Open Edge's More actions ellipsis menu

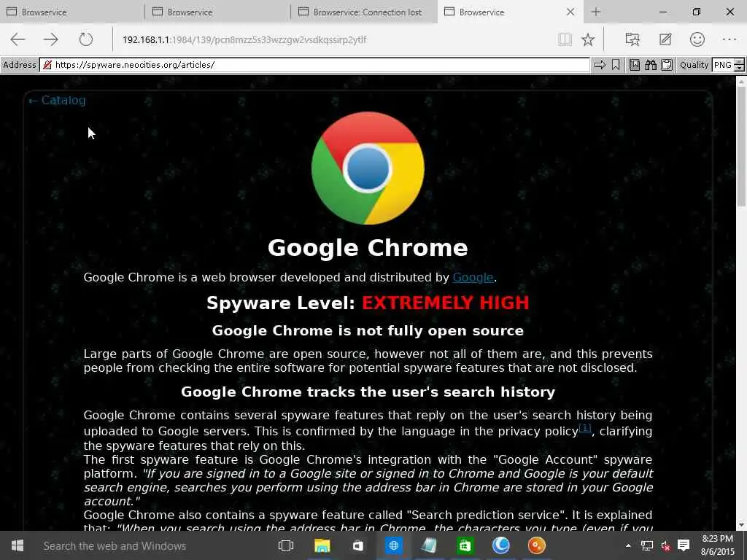[729, 39]
